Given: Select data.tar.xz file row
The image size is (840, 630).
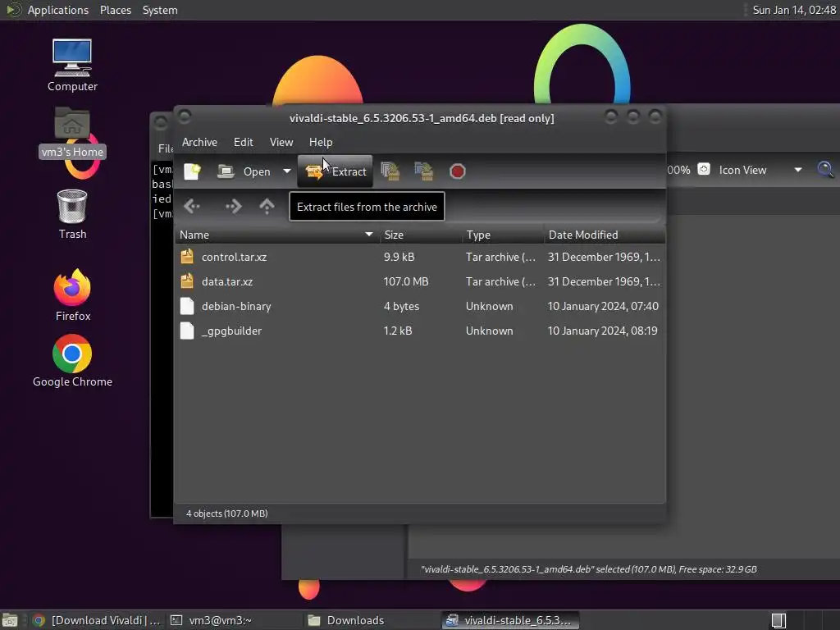Looking at the screenshot, I should (x=420, y=282).
